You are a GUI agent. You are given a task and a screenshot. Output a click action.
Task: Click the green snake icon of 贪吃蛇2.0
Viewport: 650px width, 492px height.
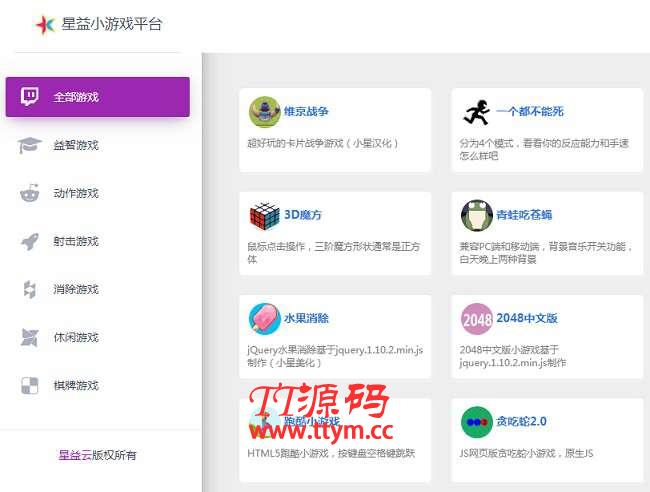pos(477,422)
